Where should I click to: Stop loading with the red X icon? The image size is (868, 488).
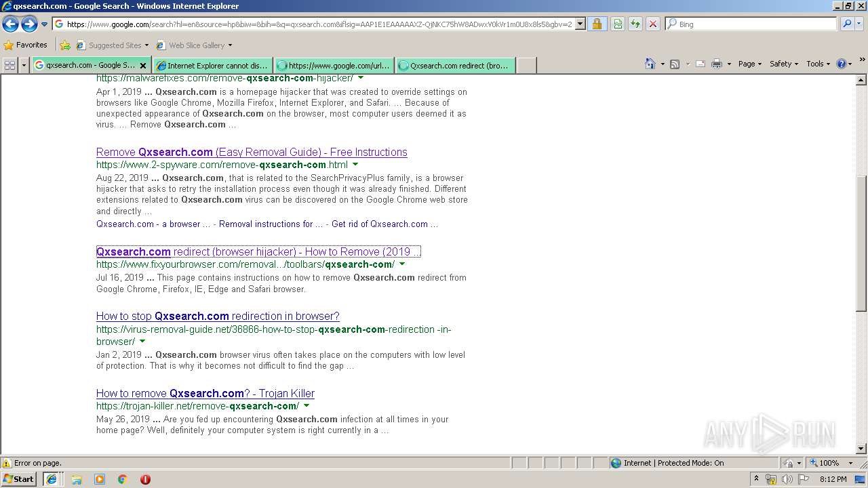(x=652, y=24)
